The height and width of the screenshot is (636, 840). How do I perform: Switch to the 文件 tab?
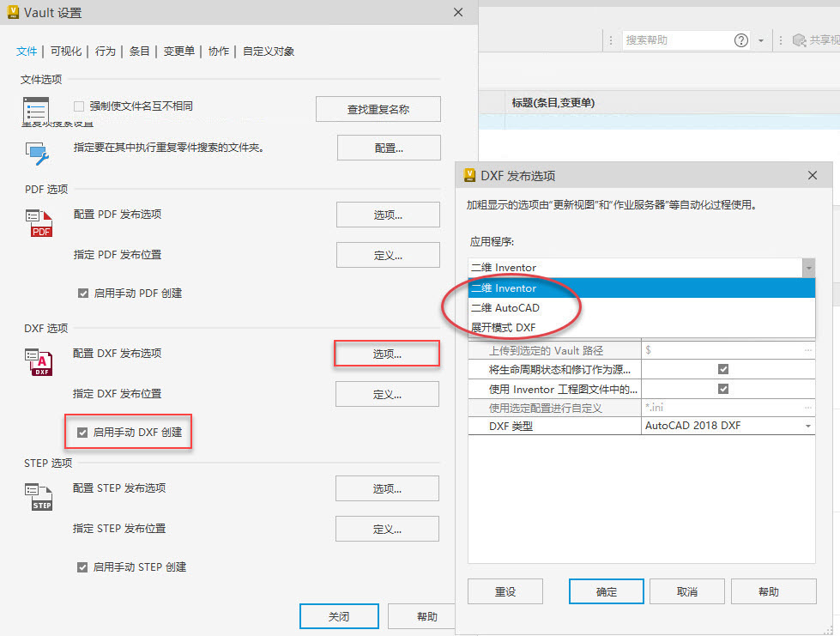pos(27,51)
